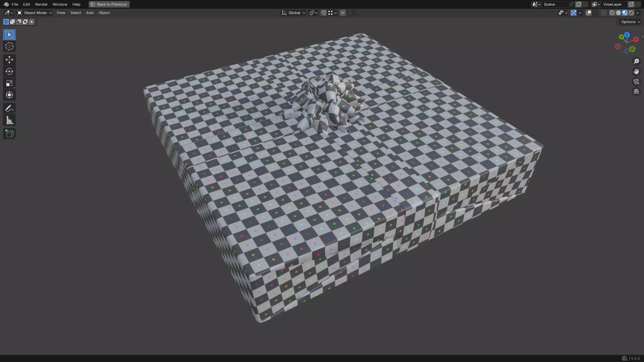The height and width of the screenshot is (362, 644).
Task: Switch to Material Preview shading
Action: (625, 13)
